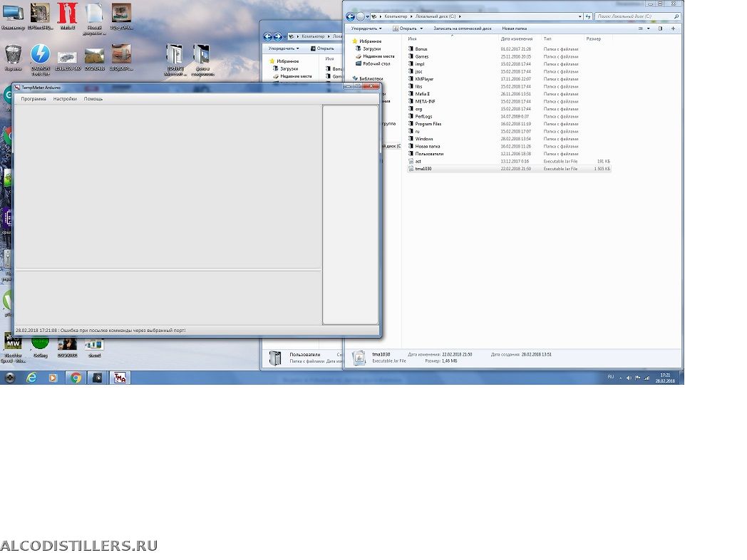Screen dimensions: 747x560
Task: Select the DAEMON Tools Lite desktop icon
Action: 41,60
